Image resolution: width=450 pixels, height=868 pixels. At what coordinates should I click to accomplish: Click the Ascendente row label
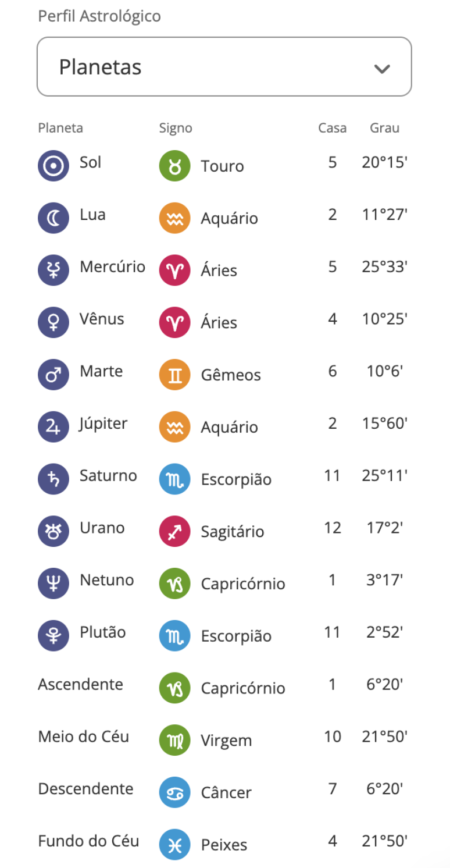80,684
